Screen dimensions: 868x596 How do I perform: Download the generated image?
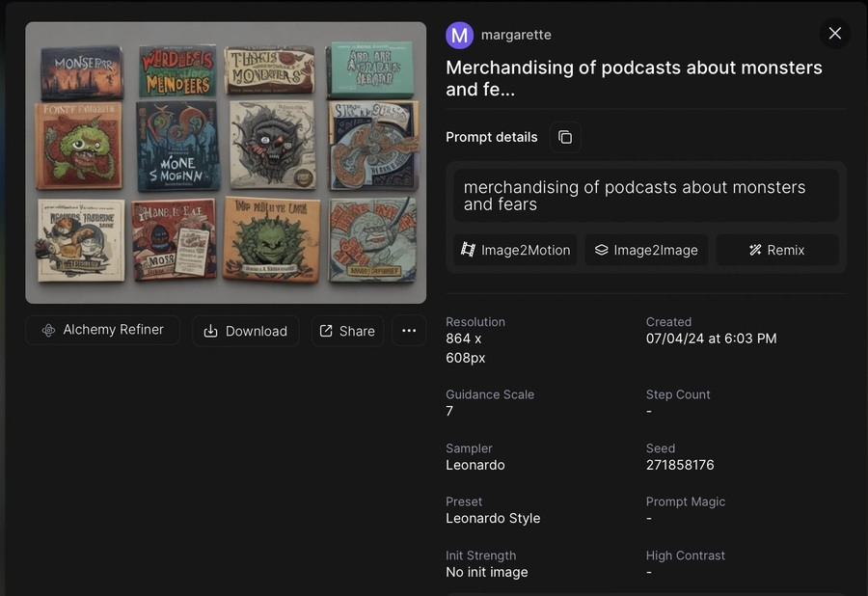click(x=246, y=331)
